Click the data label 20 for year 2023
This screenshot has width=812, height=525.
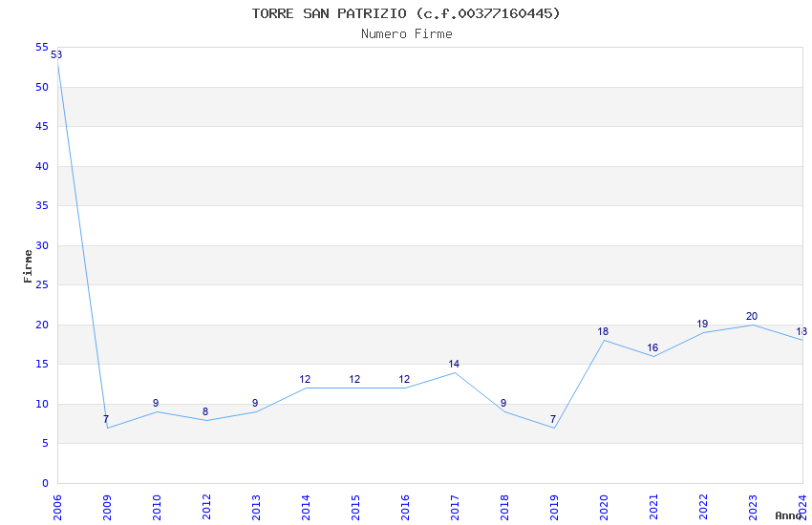click(752, 317)
